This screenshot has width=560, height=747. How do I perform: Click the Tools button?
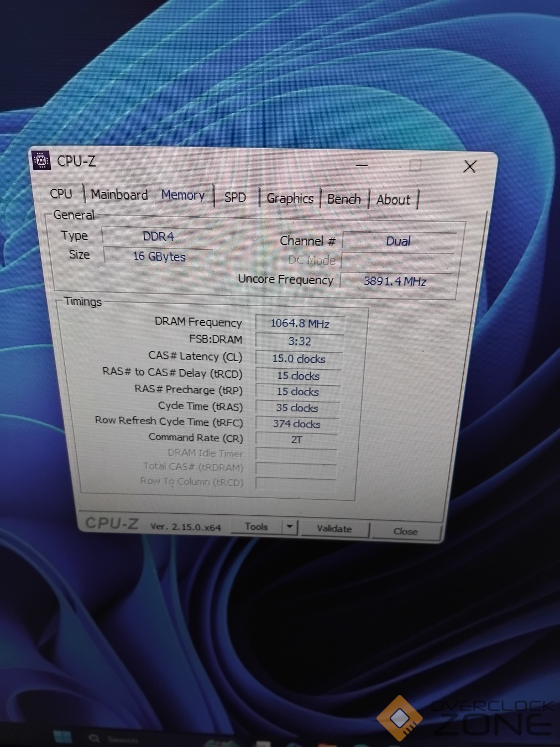click(256, 526)
